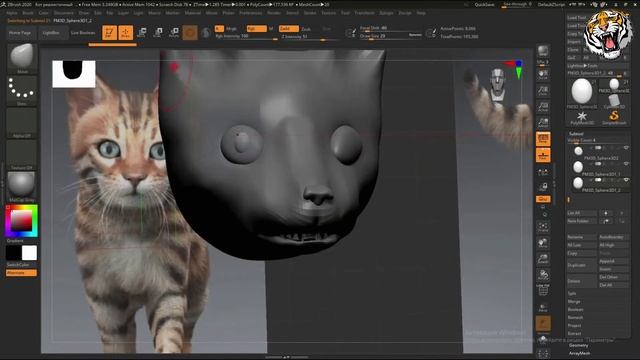Click the Zoom document icon
The image size is (640, 360).
pyautogui.click(x=543, y=91)
